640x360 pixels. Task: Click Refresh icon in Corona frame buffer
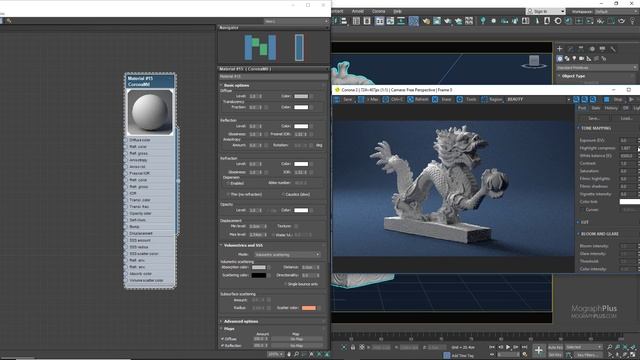click(x=411, y=100)
